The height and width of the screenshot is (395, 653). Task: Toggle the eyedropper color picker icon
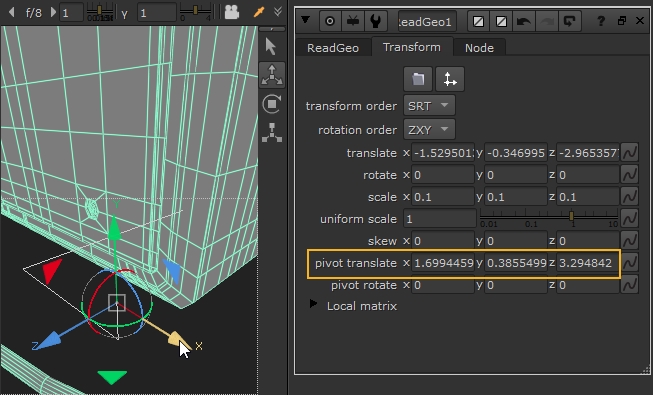[259, 12]
